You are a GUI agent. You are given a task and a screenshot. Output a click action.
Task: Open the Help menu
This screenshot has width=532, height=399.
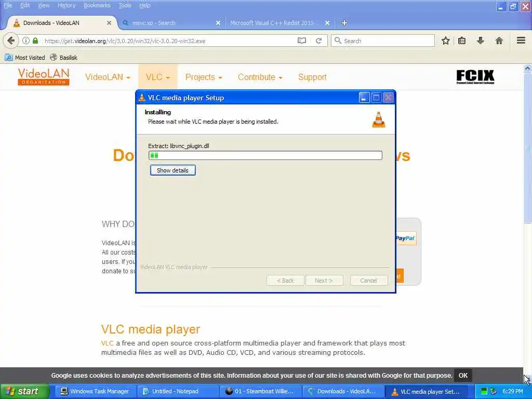coord(145,5)
